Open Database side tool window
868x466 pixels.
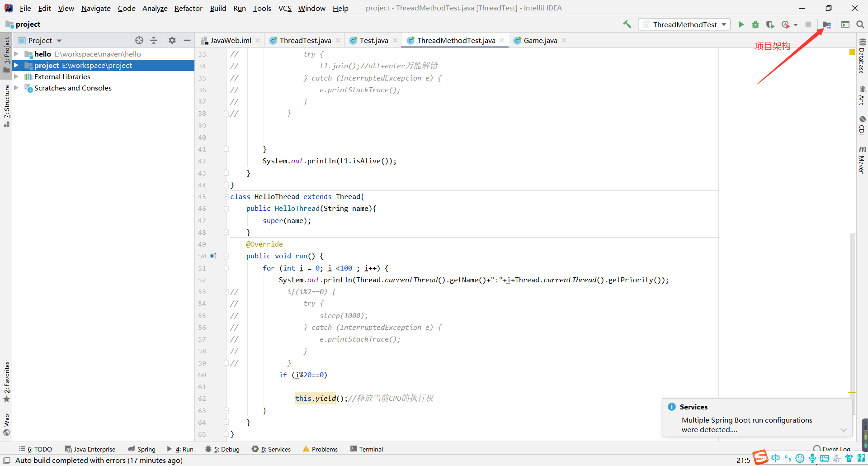point(862,56)
